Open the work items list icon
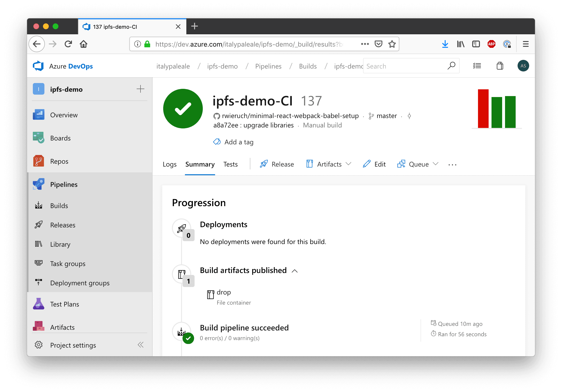 pos(477,66)
